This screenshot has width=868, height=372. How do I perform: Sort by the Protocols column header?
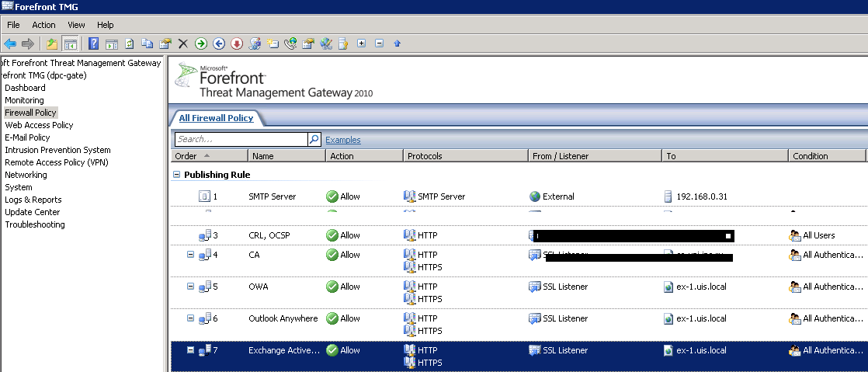point(466,156)
